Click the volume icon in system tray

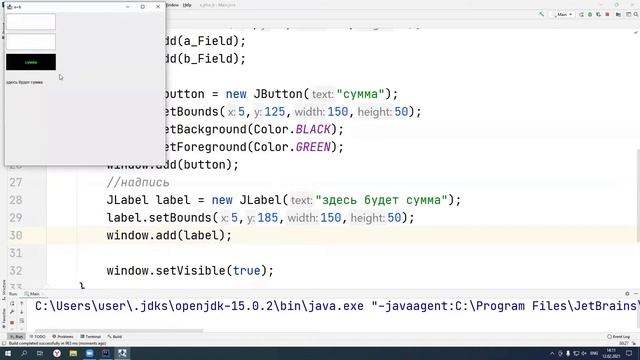click(584, 353)
